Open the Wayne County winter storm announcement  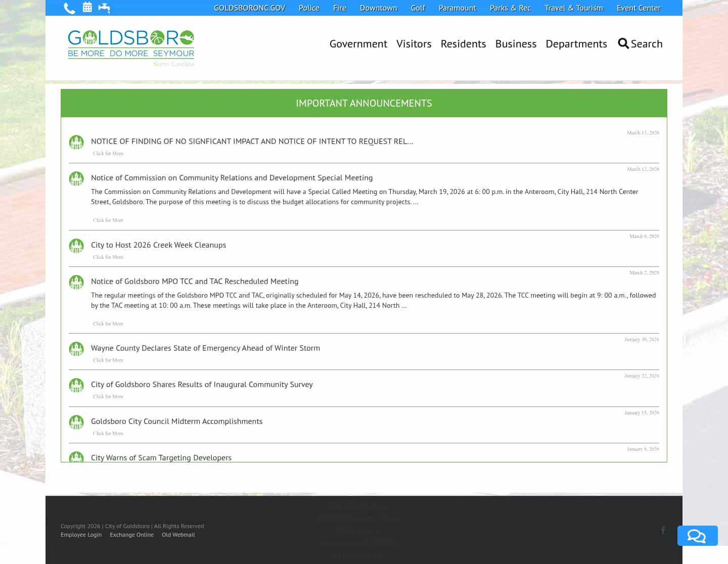(x=205, y=348)
